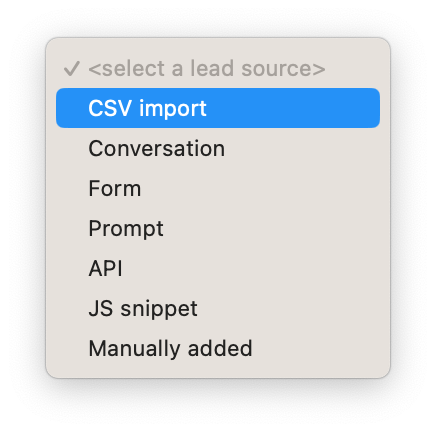Filter leads by Manually added source
The height and width of the screenshot is (432, 436).
(x=218, y=348)
